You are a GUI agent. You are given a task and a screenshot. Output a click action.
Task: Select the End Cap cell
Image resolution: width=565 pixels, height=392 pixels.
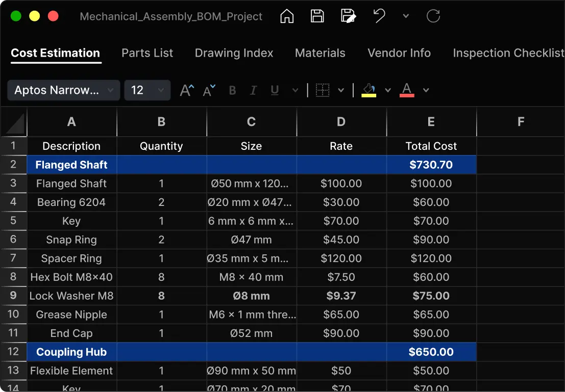71,333
